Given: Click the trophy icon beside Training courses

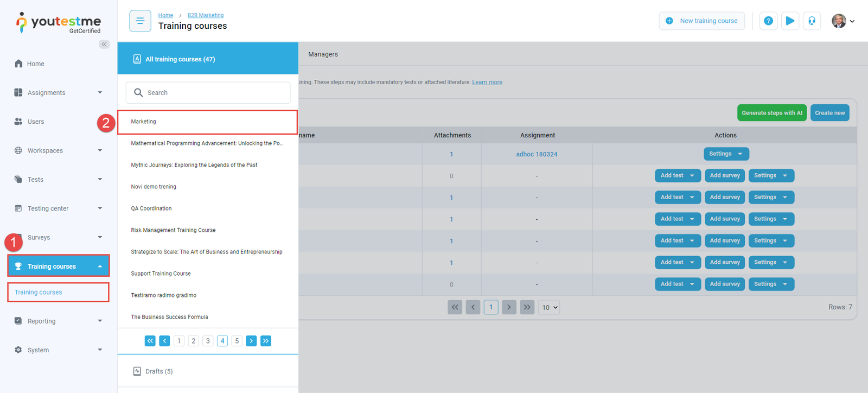Looking at the screenshot, I should click(18, 266).
